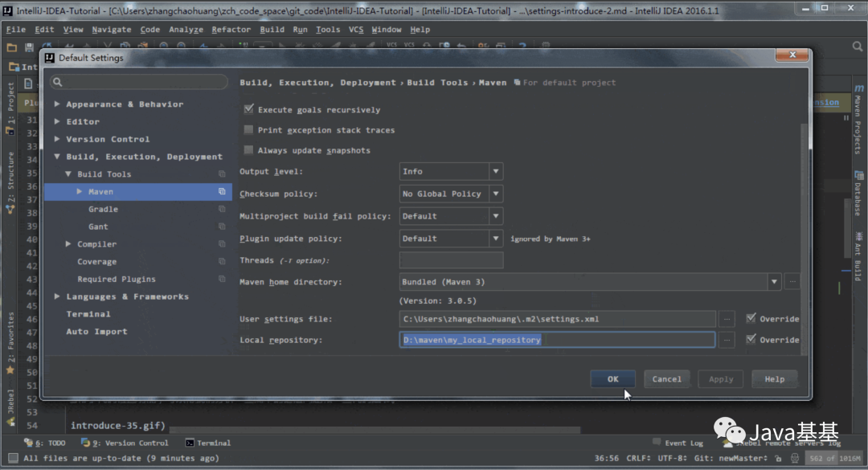This screenshot has width=868, height=470.
Task: Open the Project tool window
Action: (10, 108)
